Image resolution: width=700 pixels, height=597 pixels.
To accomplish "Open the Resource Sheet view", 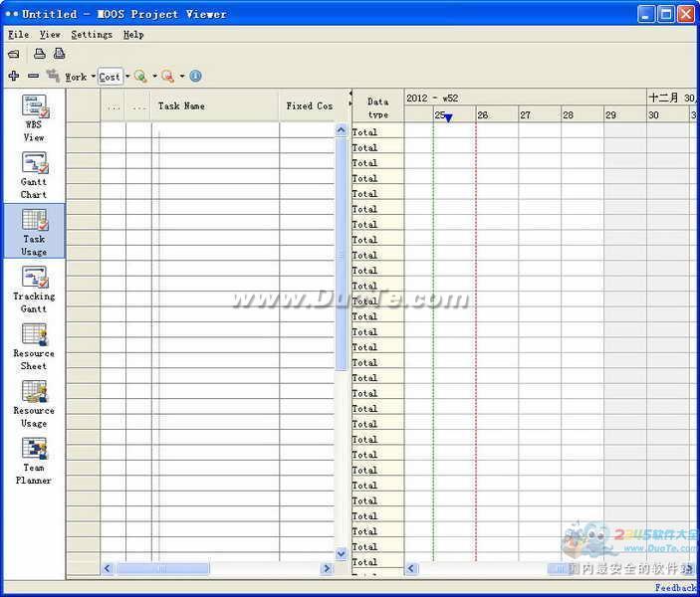I will 35,346.
